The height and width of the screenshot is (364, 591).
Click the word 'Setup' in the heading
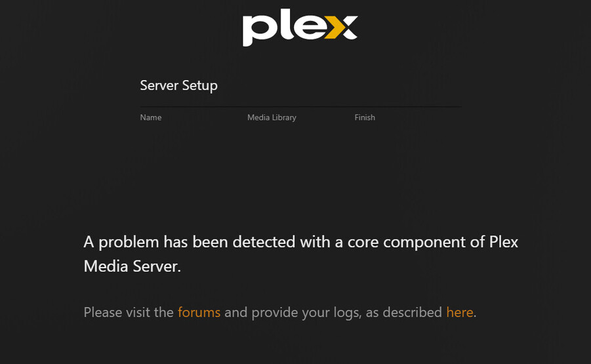(200, 87)
